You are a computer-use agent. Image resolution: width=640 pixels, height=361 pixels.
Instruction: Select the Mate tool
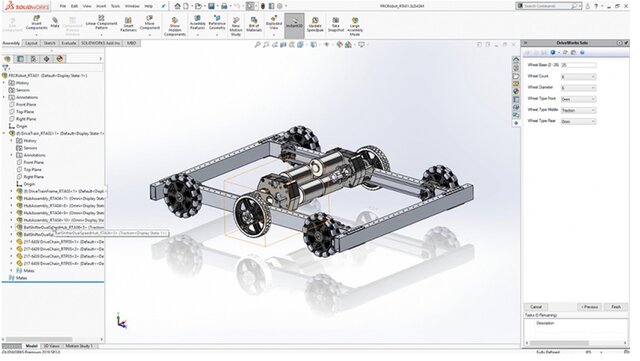(x=55, y=22)
